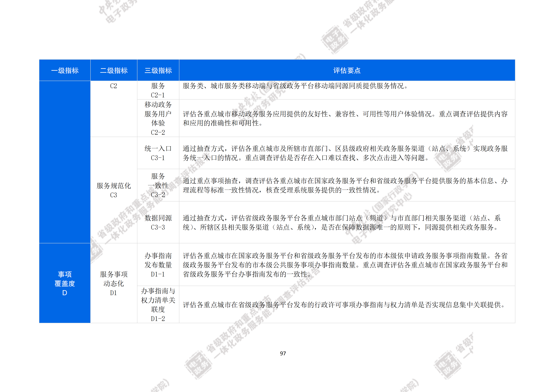Click the description text for 数据同源
Image resolution: width=554 pixels, height=392 pixels.
click(x=341, y=222)
